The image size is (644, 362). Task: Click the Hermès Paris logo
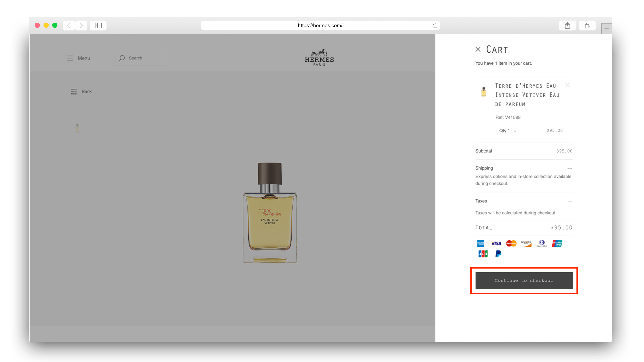point(319,58)
